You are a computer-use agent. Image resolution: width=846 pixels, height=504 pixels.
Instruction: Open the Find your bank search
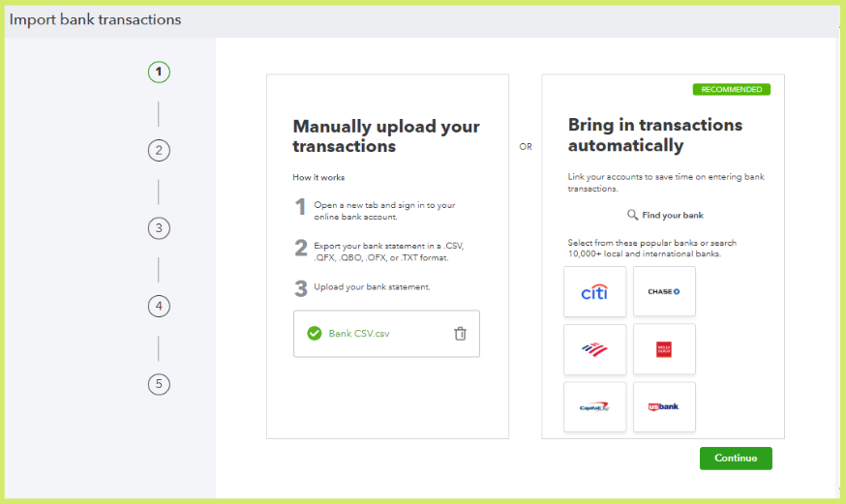coord(673,215)
